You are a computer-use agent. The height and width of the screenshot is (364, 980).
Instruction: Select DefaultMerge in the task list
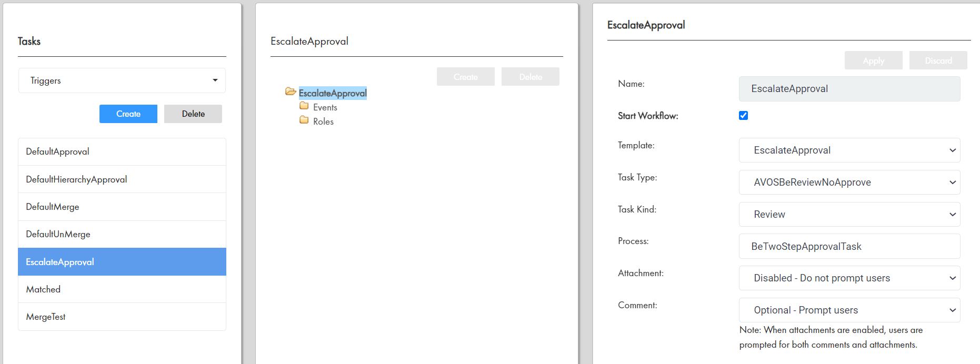(x=122, y=207)
